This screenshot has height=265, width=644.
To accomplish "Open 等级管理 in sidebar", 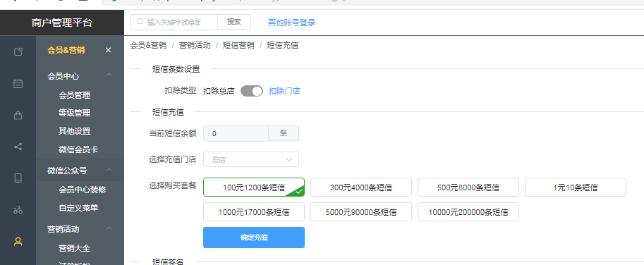I will [74, 113].
